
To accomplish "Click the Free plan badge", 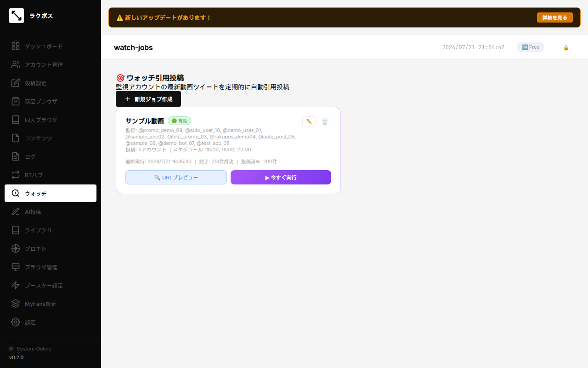I will [531, 47].
